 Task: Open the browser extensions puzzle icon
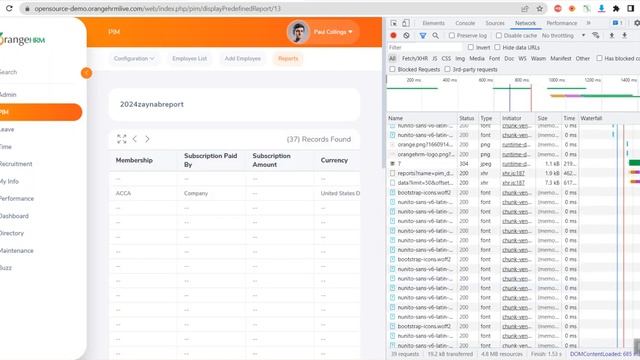(616, 9)
